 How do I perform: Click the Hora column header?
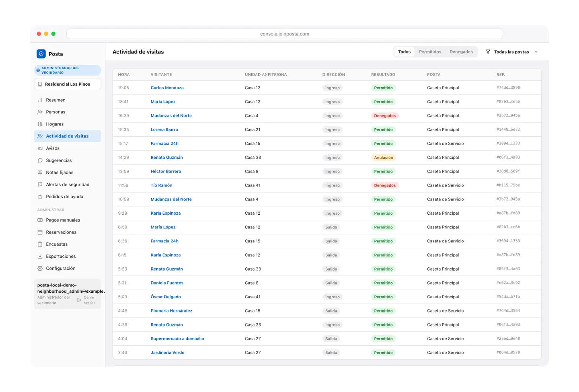click(124, 75)
